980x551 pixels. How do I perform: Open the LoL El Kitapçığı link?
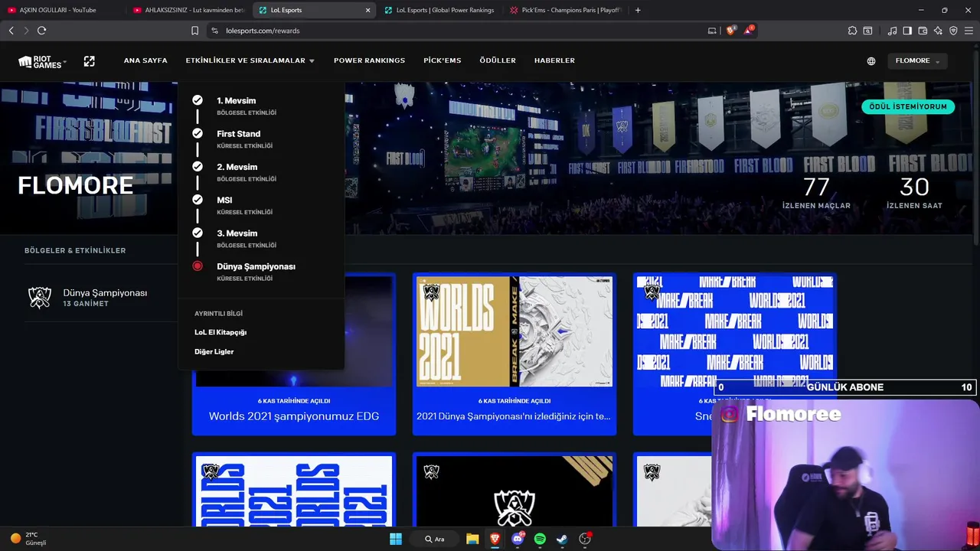click(220, 332)
